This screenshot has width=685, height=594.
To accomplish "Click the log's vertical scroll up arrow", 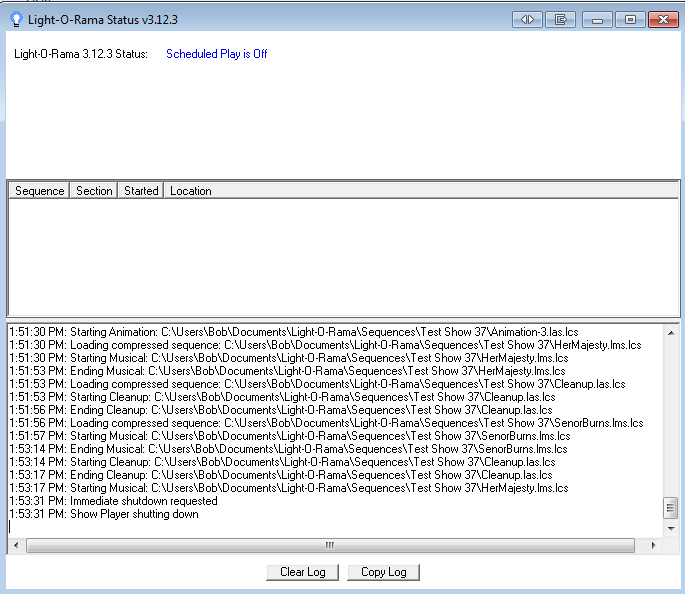I will click(x=671, y=333).
